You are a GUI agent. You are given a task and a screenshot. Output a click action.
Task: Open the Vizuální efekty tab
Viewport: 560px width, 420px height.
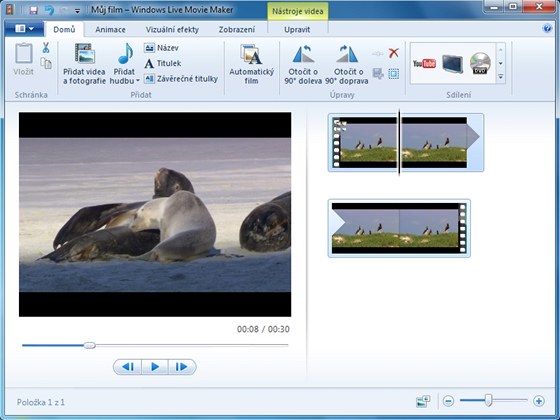(x=172, y=30)
